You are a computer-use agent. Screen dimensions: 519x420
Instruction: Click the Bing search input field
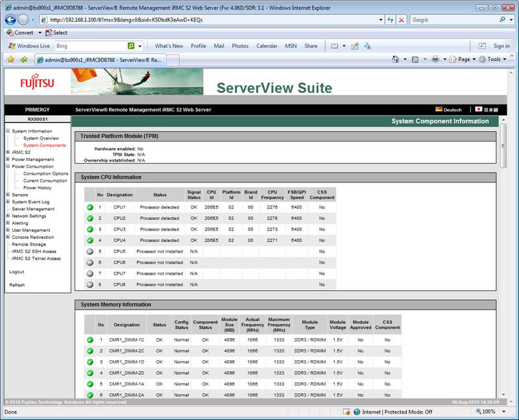click(91, 45)
